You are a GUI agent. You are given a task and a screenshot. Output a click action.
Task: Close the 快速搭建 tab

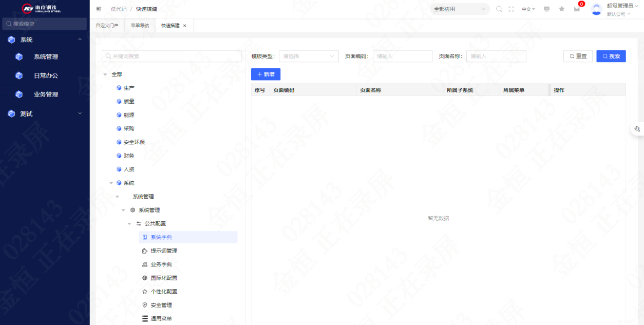185,26
